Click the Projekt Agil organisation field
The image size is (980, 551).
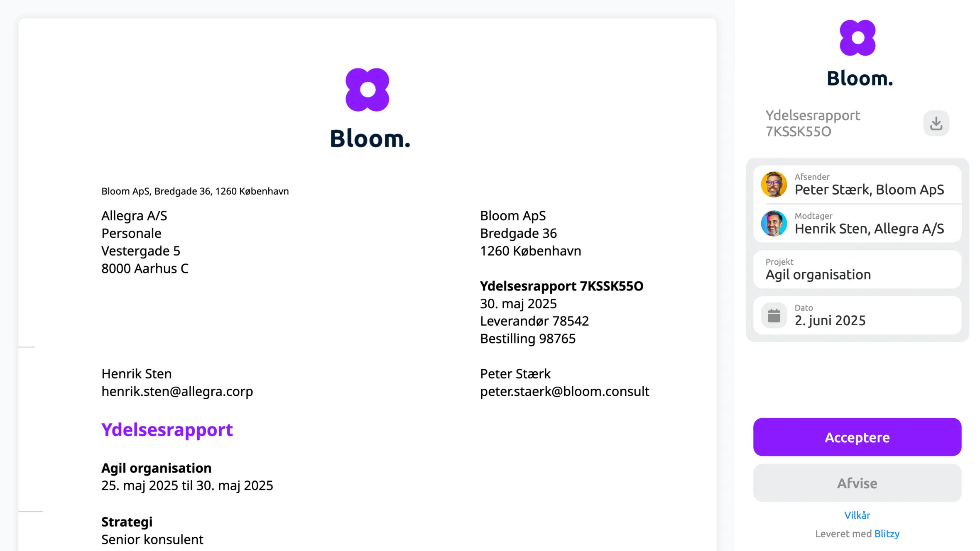tap(857, 269)
